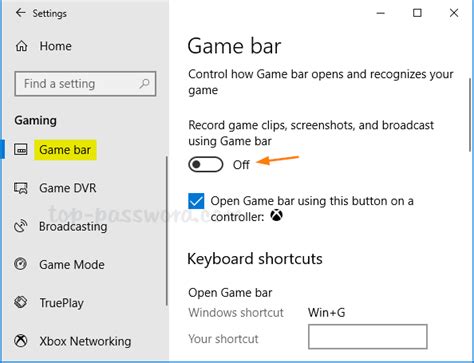
Task: Select Game bar in the sidebar
Action: point(65,150)
